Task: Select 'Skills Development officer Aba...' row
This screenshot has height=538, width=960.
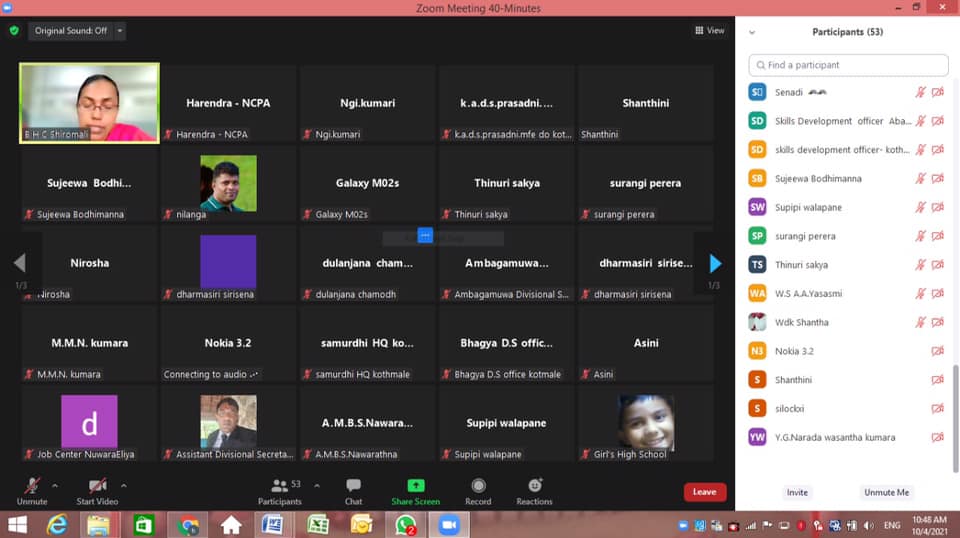Action: pyautogui.click(x=848, y=121)
